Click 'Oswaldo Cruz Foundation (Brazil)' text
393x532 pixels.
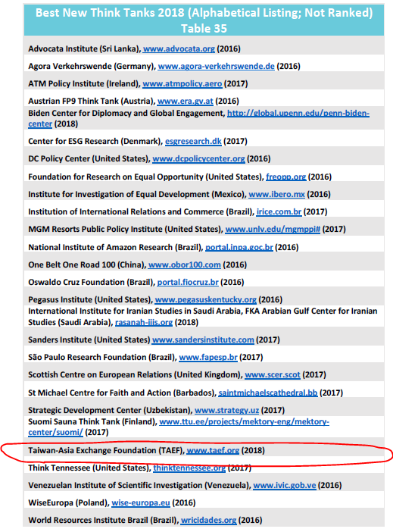point(92,282)
